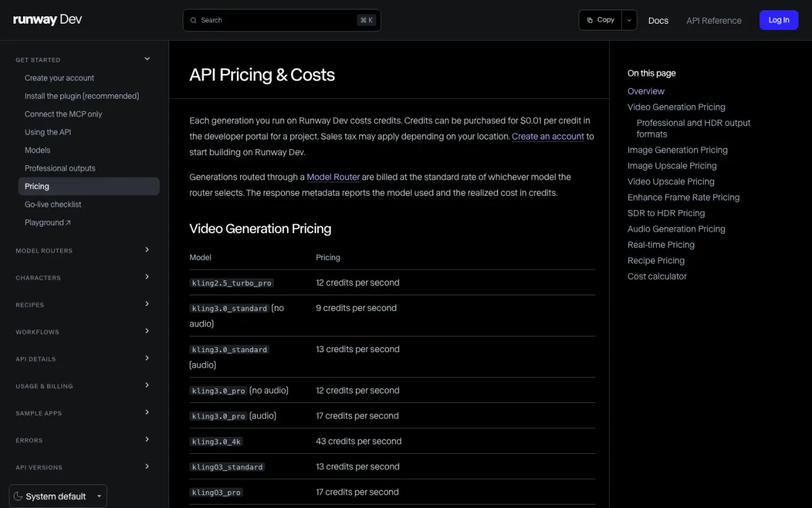Expand the API Details section
Image resolution: width=812 pixels, height=508 pixels.
pos(148,358)
